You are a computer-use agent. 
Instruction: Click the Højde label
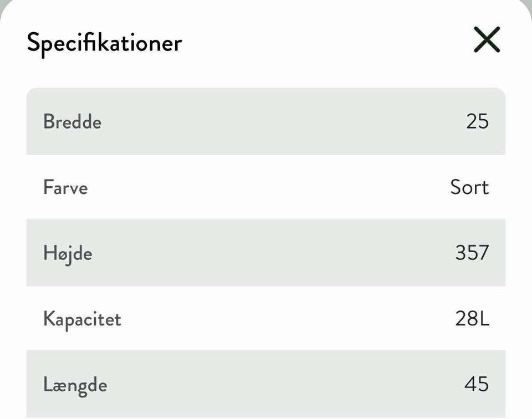point(68,253)
